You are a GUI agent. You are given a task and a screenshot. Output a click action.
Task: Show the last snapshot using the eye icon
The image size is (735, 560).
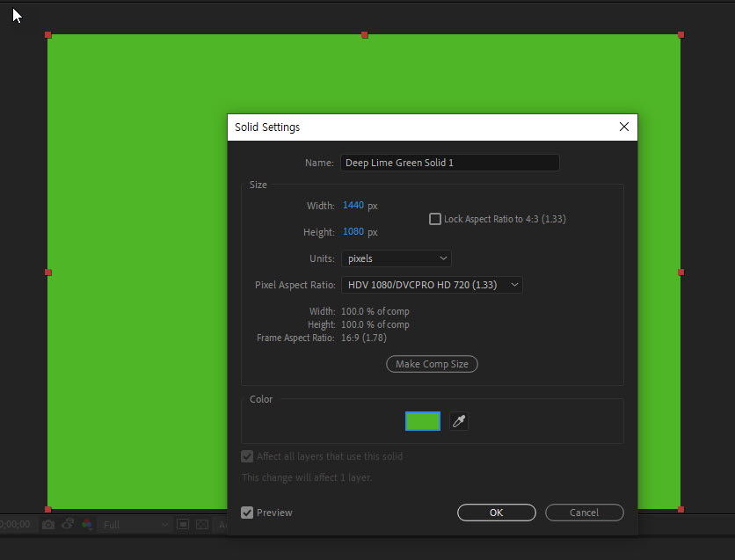pos(67,524)
